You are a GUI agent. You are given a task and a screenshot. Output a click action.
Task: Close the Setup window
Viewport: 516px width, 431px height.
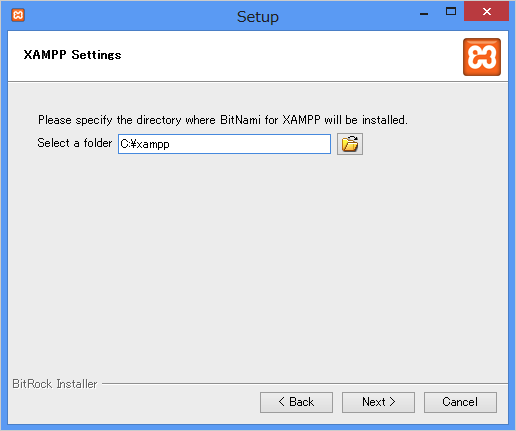point(486,11)
